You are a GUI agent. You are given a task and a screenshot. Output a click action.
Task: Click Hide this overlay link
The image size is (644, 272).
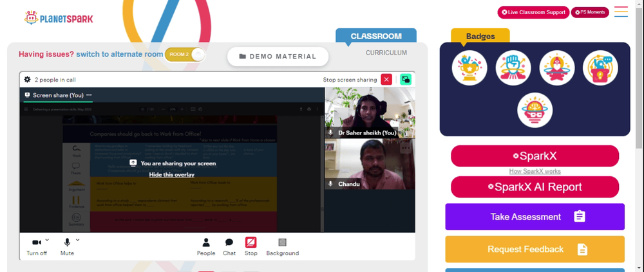[x=172, y=175]
